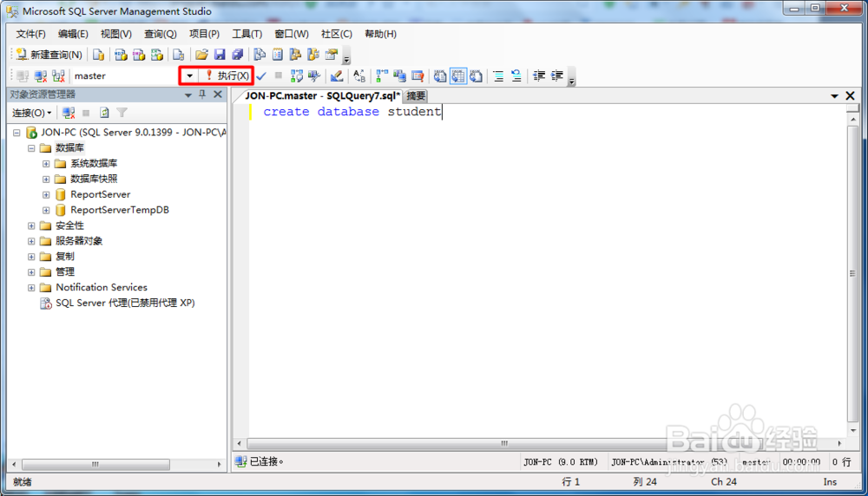Viewport: 868px width, 496px height.
Task: Click the Execute (执行) button
Action: pos(227,75)
